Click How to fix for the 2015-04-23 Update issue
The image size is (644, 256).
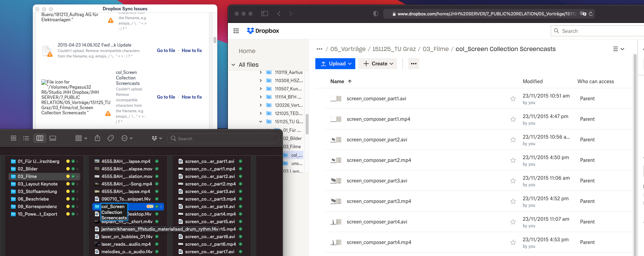point(192,50)
